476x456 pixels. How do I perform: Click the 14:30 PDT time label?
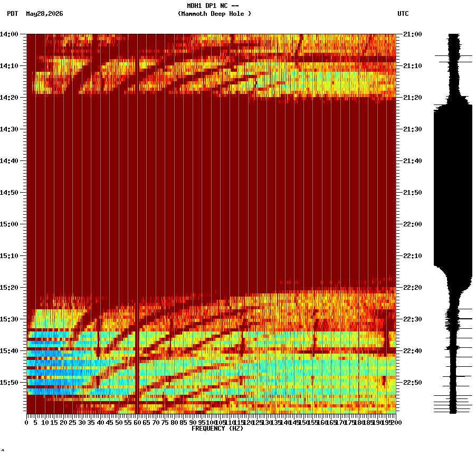coord(9,129)
